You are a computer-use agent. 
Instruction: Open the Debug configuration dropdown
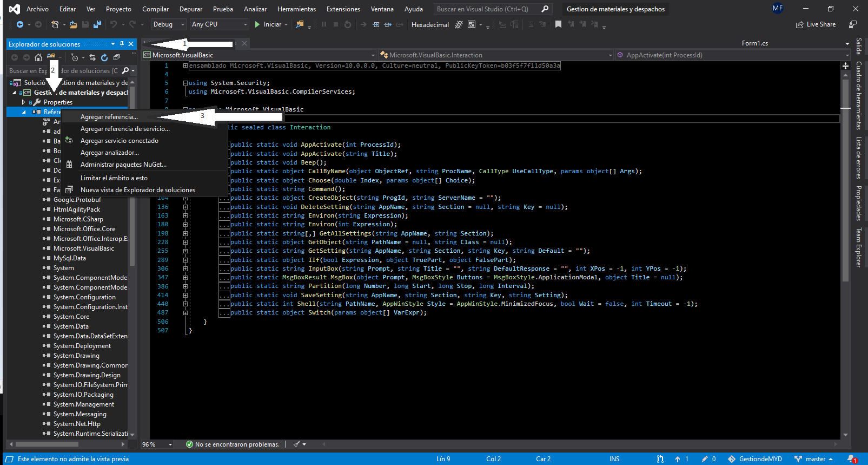[168, 24]
